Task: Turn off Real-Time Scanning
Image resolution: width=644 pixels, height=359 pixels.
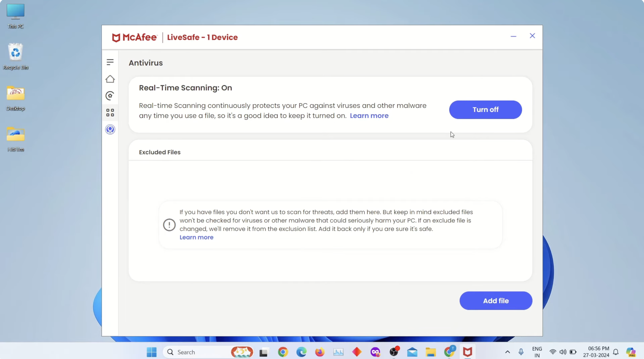Action: [x=485, y=110]
